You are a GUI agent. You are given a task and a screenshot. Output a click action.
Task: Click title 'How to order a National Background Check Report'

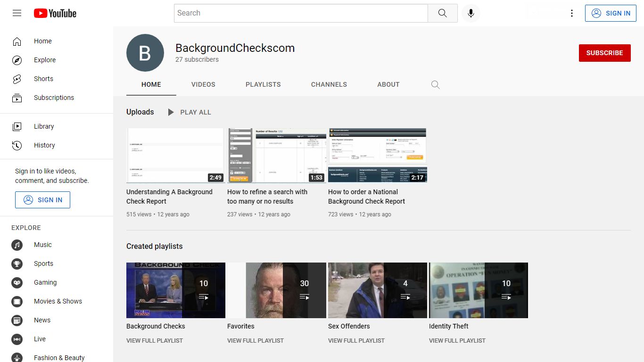coord(367,197)
